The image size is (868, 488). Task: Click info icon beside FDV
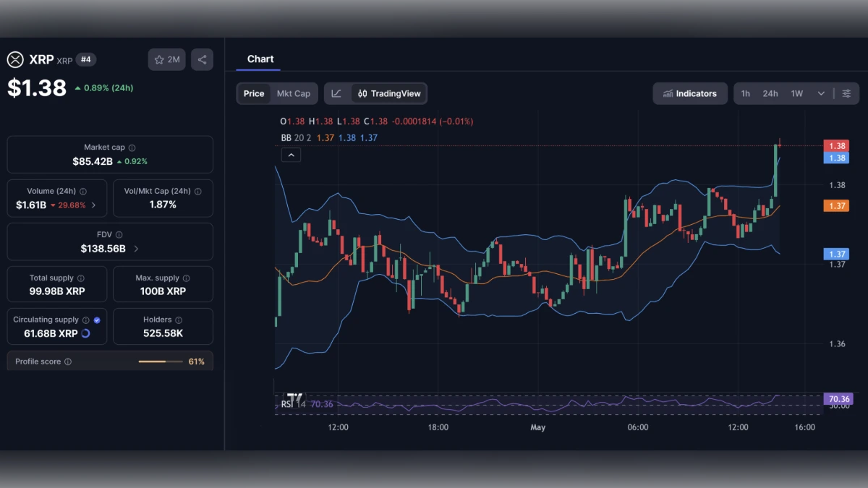click(119, 235)
